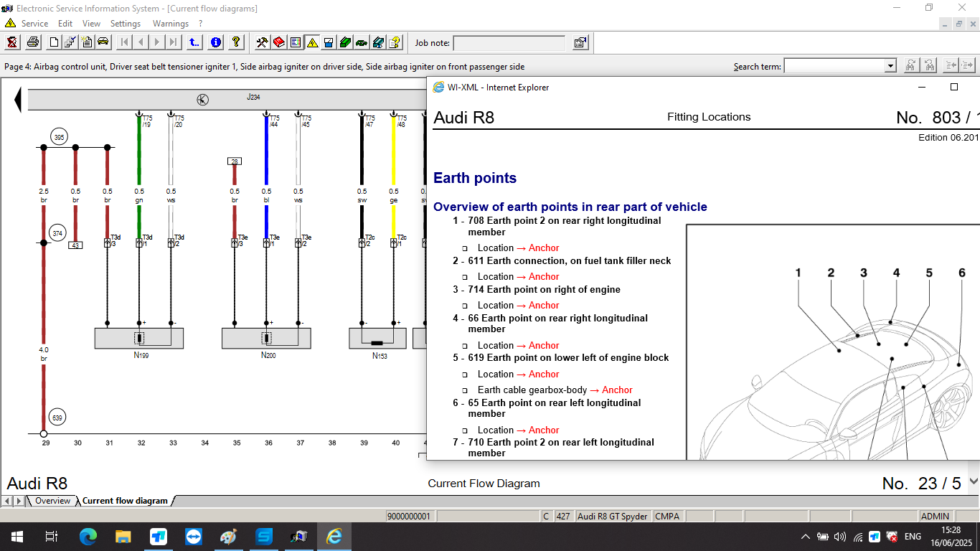
Task: Select the workshop tools hammer icon
Action: (x=263, y=42)
